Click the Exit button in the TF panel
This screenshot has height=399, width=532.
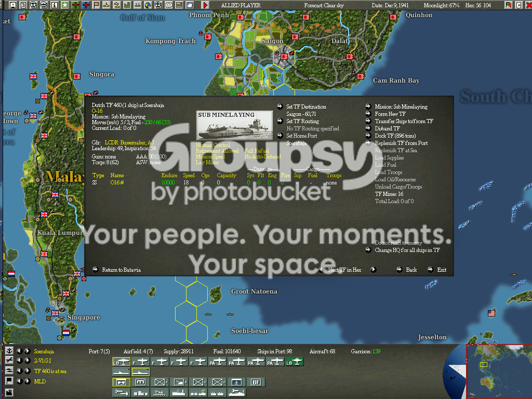(442, 270)
